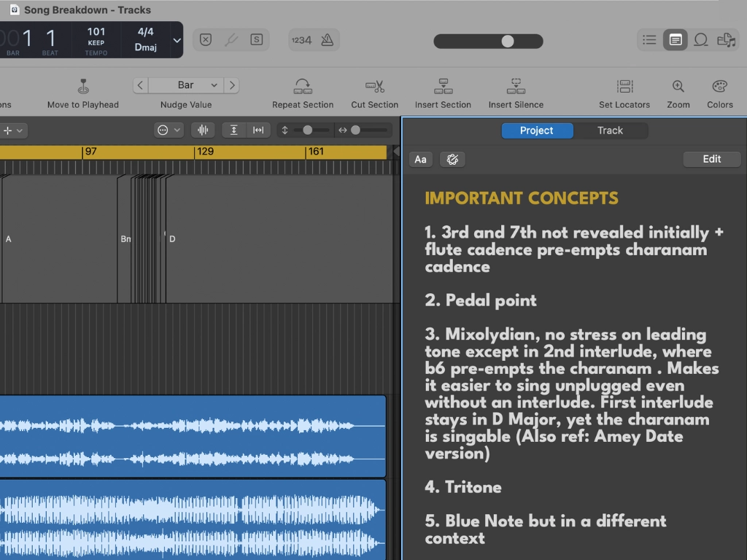The height and width of the screenshot is (560, 747).
Task: Click the Cut Section scissors icon
Action: coord(374,86)
